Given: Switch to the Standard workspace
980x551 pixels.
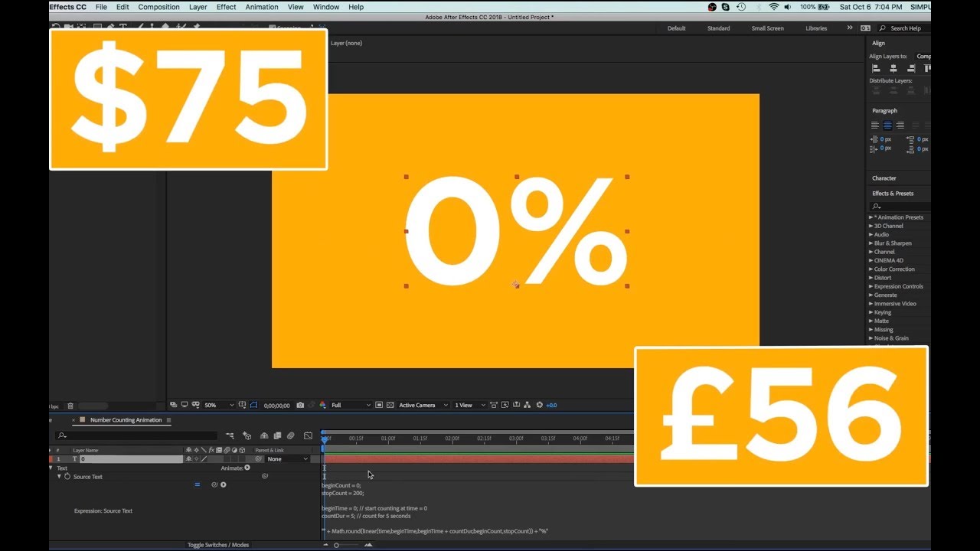Looking at the screenshot, I should point(718,28).
